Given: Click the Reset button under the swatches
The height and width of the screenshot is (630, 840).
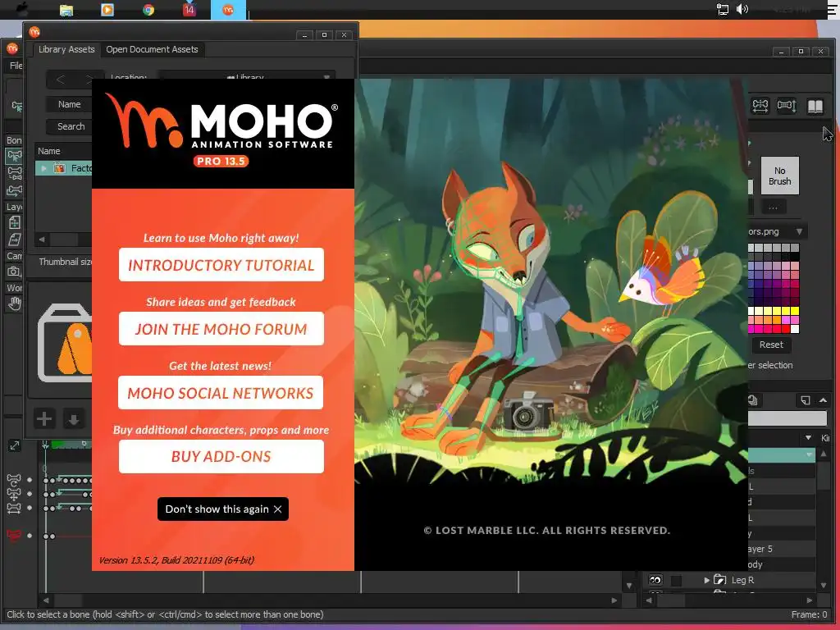Looking at the screenshot, I should tap(771, 345).
